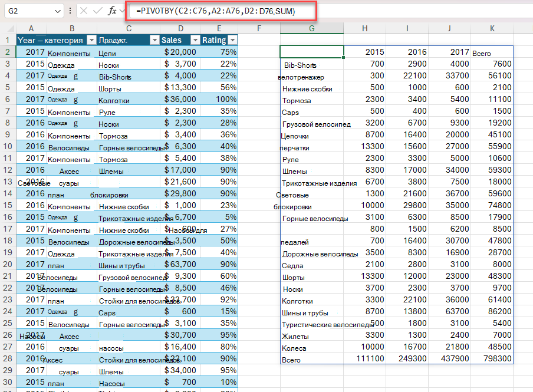Click the Enter checkmark formula icon
This screenshot has height=392, width=533.
(x=98, y=11)
